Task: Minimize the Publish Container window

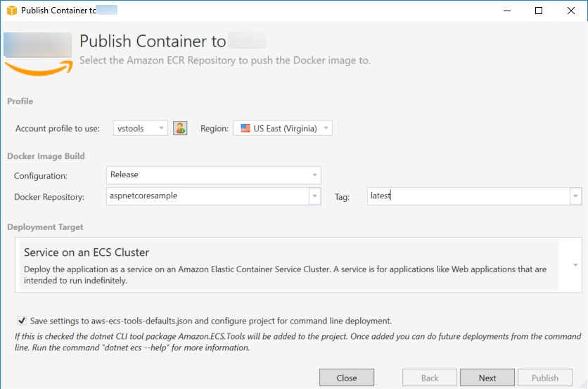Action: pyautogui.click(x=506, y=11)
